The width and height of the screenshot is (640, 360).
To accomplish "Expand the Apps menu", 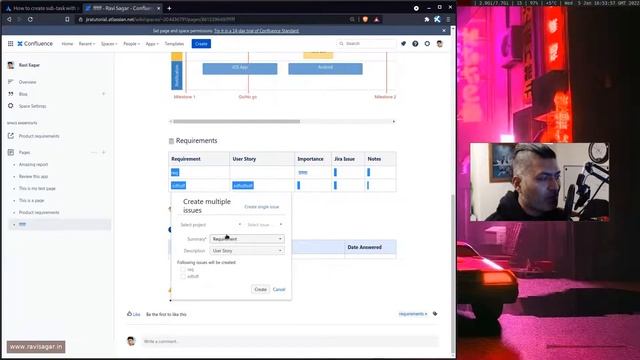I will click(152, 44).
